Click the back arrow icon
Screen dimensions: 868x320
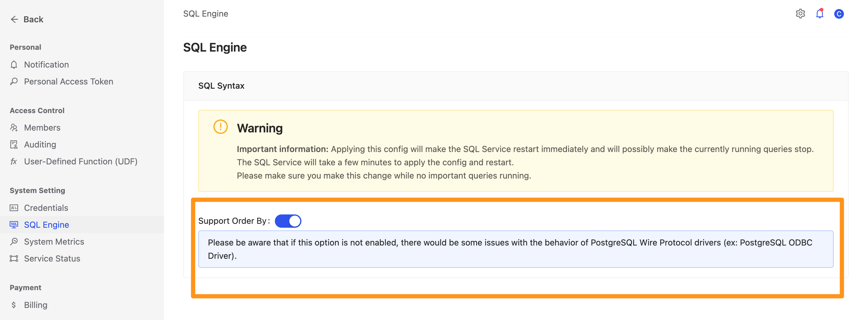tap(14, 20)
